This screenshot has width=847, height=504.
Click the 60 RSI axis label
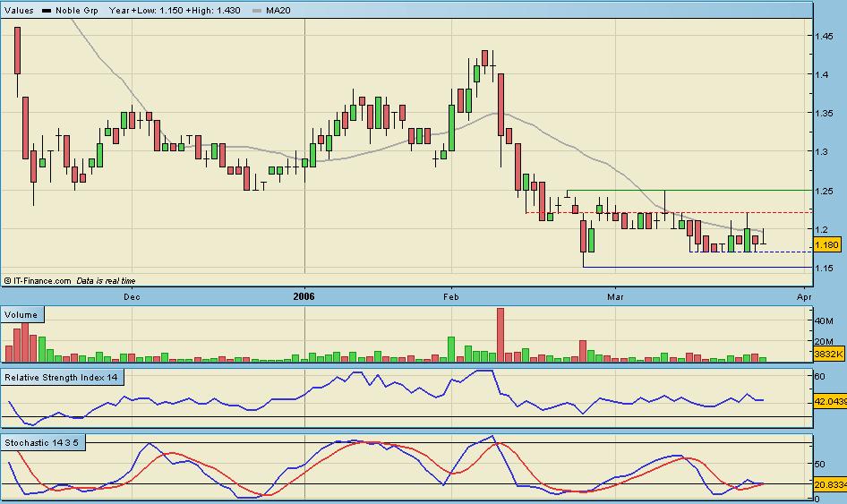click(x=819, y=377)
